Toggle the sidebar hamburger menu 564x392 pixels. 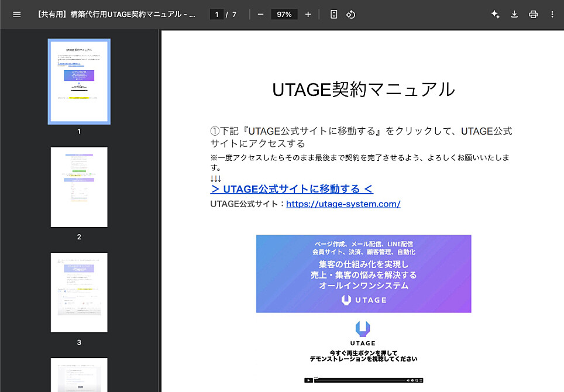click(16, 15)
